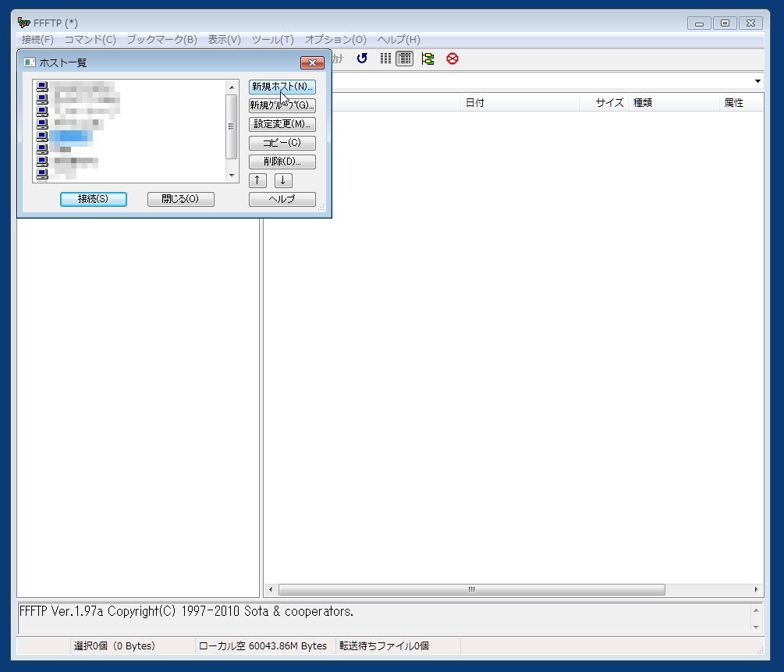This screenshot has height=672, width=784.
Task: Open the ブックマーク(B) menu
Action: tap(162, 40)
